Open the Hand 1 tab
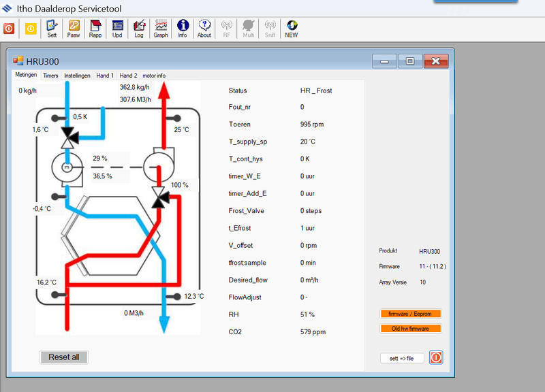This screenshot has height=392, width=545. [105, 76]
